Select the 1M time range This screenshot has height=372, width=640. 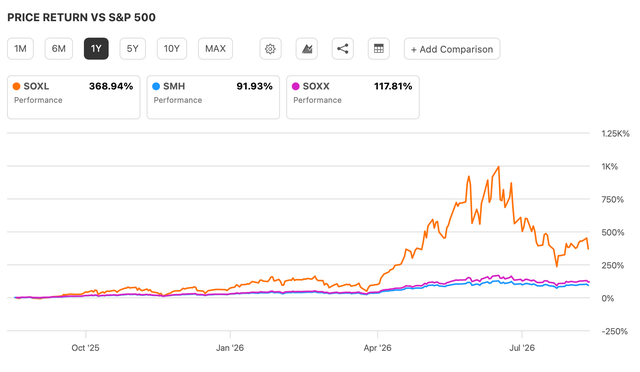pos(20,49)
